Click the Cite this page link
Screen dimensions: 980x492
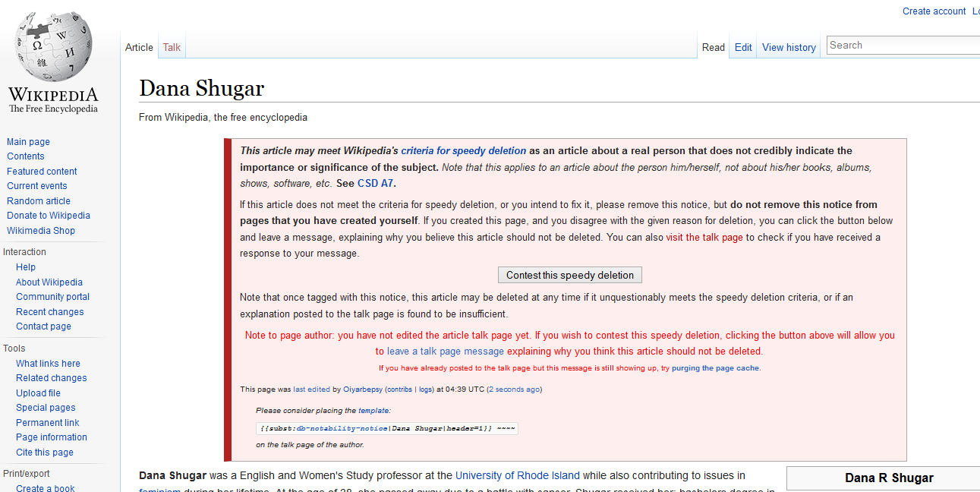pos(44,452)
